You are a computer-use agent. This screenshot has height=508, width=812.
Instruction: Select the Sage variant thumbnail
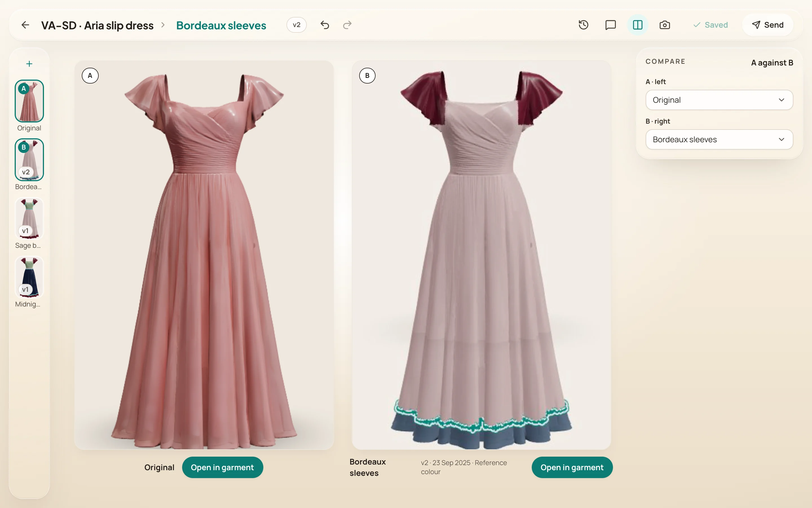pos(29,218)
